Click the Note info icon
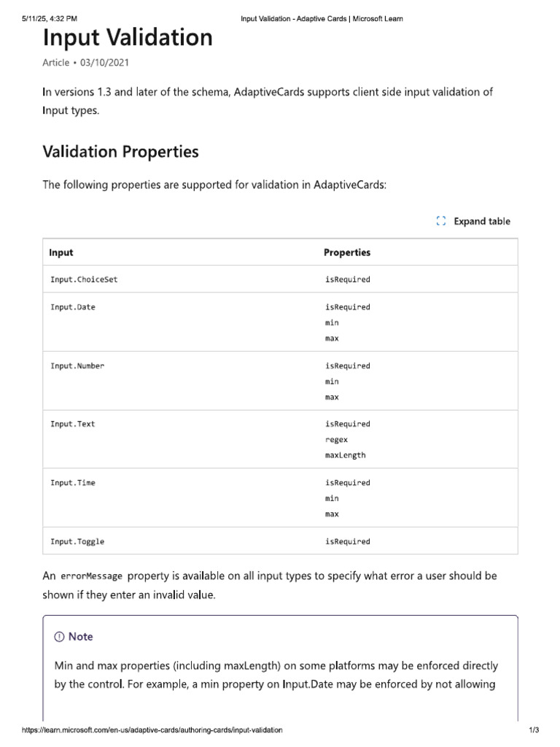The image size is (560, 747). point(59,637)
